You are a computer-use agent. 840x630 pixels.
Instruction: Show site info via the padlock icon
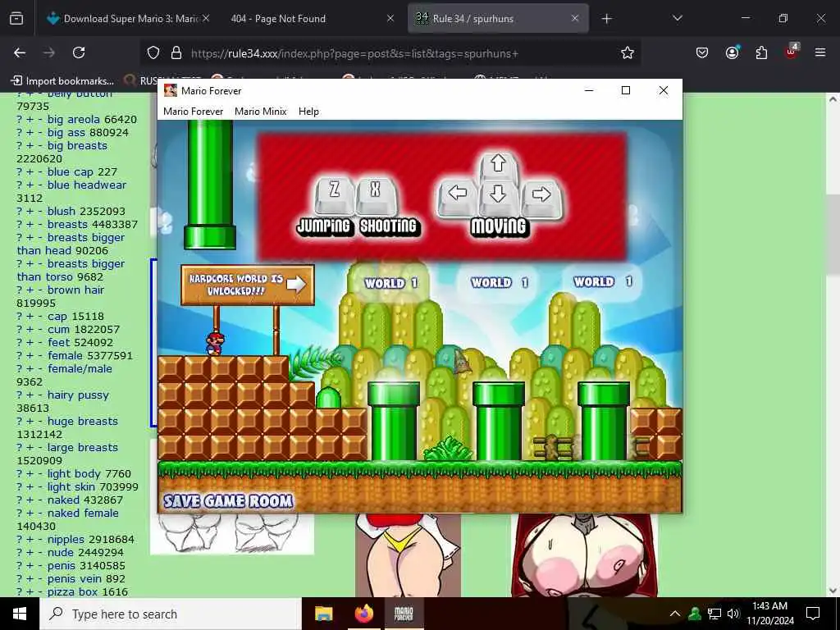(176, 52)
